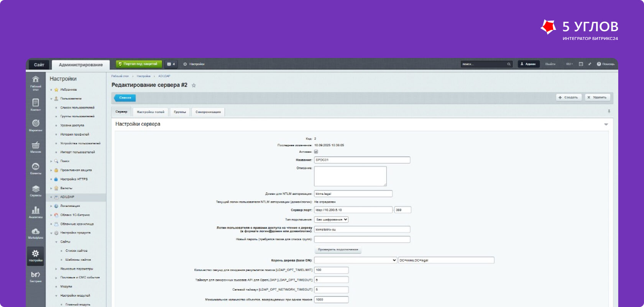Image resolution: width=644 pixels, height=307 pixels.
Task: Click the Выйти logout link
Action: [550, 64]
